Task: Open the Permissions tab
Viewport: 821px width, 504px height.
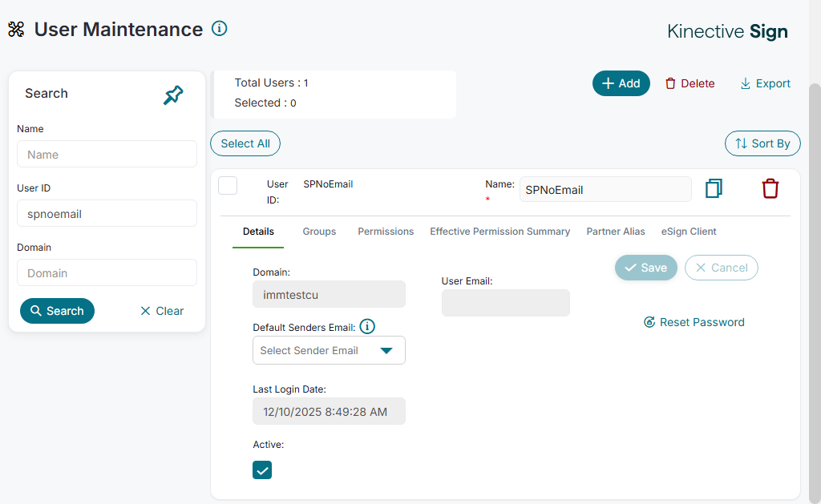Action: (x=386, y=232)
